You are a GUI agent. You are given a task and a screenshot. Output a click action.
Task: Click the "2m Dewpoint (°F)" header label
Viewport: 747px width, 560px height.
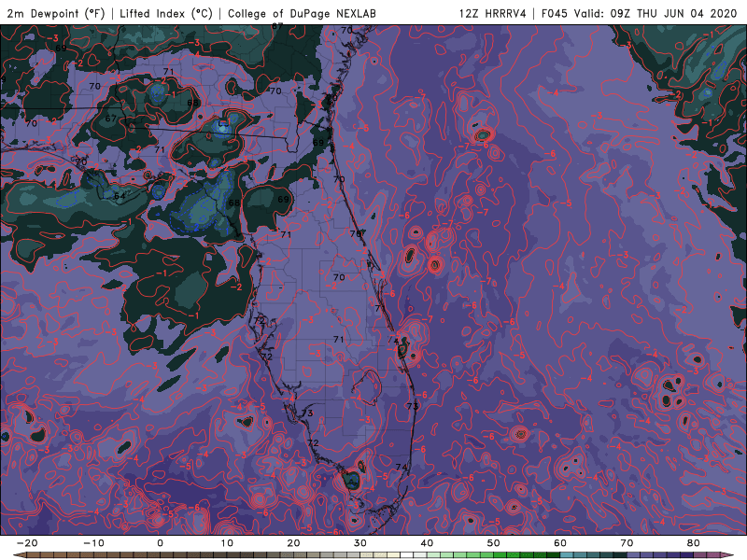pyautogui.click(x=56, y=13)
